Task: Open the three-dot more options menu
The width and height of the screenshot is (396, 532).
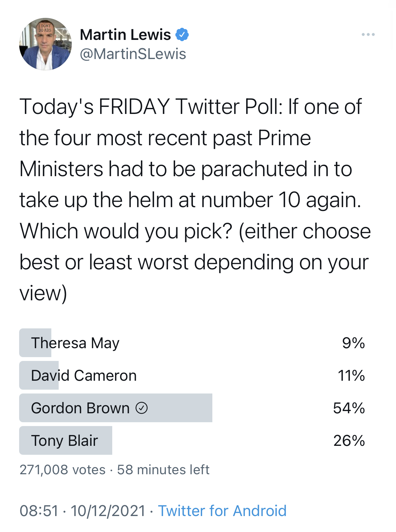Action: pos(368,34)
